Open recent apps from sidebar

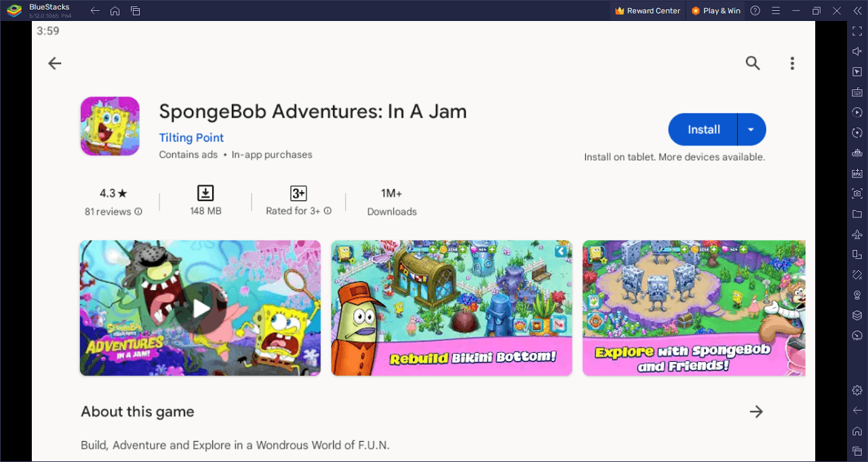[x=857, y=451]
